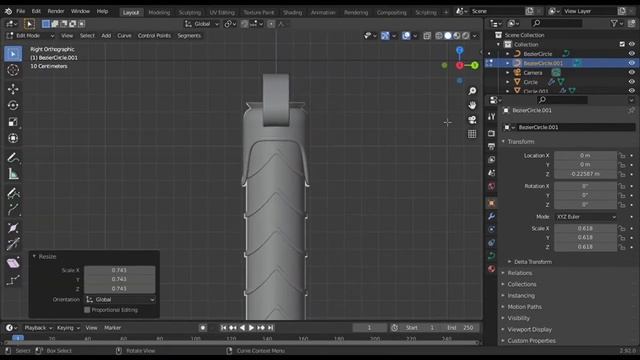The height and width of the screenshot is (360, 640).
Task: Click the current frame number field
Action: pyautogui.click(x=369, y=328)
